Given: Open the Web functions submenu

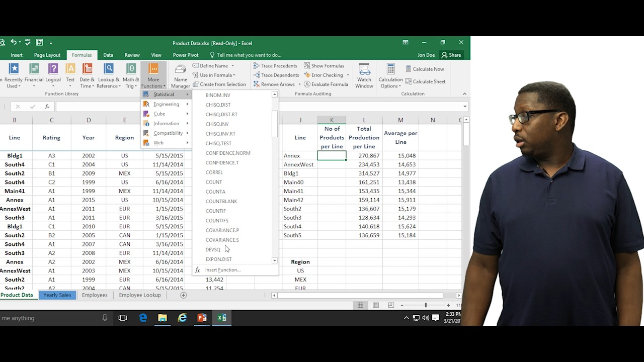Looking at the screenshot, I should 166,143.
